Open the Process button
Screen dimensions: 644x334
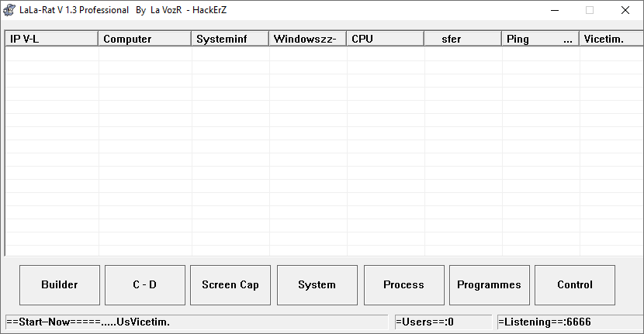pos(403,284)
